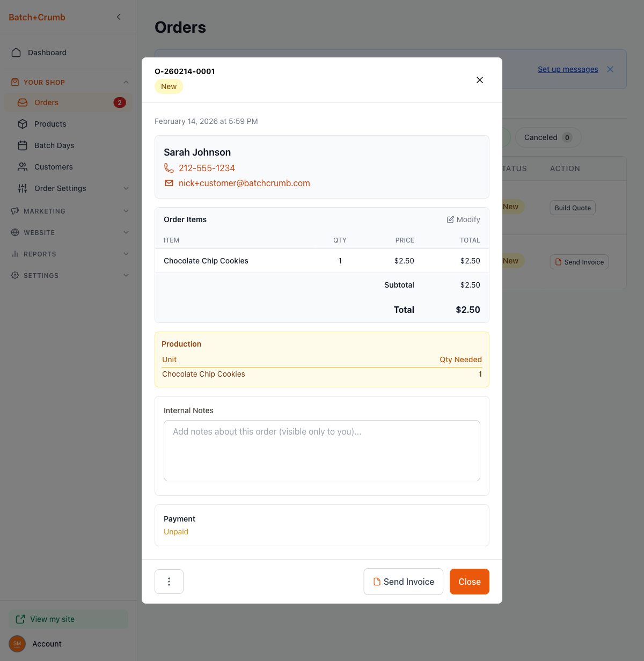Image resolution: width=644 pixels, height=661 pixels.
Task: Open the Products box icon
Action: pyautogui.click(x=23, y=124)
